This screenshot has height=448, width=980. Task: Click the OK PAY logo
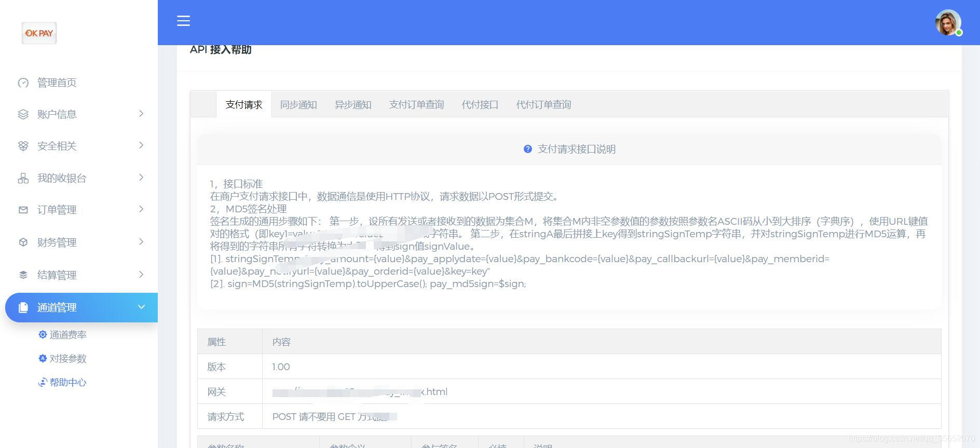(x=39, y=33)
